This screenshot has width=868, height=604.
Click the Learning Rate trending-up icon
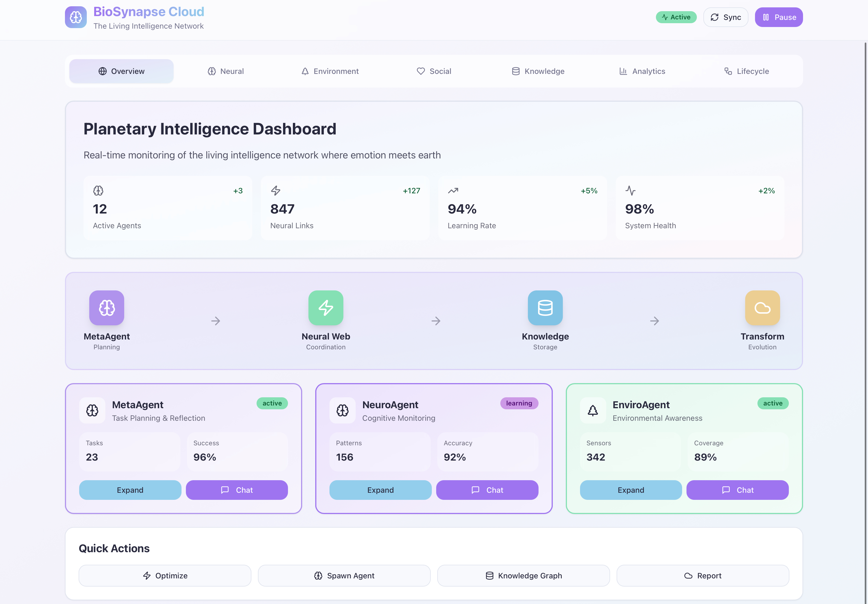(453, 191)
